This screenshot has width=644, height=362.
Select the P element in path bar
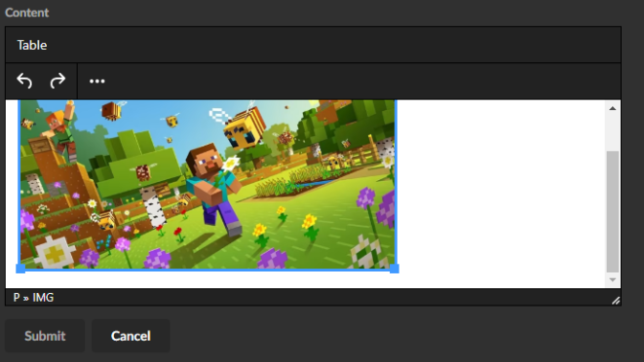coord(17,297)
